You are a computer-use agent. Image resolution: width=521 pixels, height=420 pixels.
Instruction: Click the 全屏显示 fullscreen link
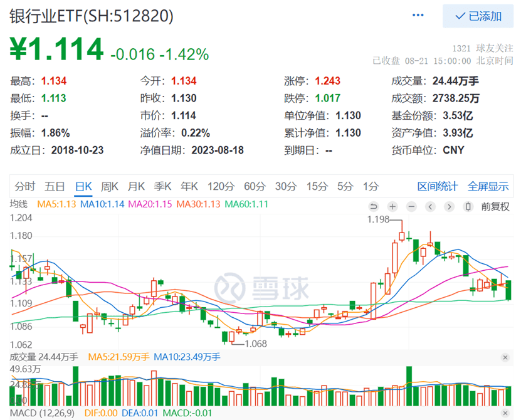[x=488, y=186]
